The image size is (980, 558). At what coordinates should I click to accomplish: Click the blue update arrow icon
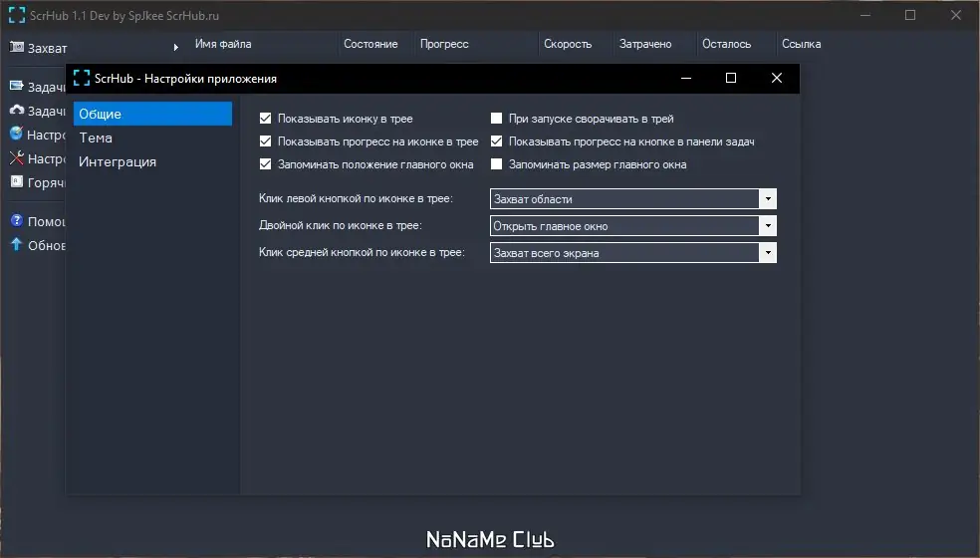point(17,244)
